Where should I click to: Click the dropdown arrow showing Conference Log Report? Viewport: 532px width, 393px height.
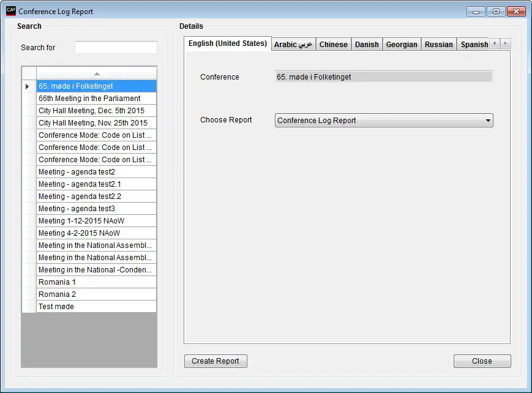[x=489, y=120]
